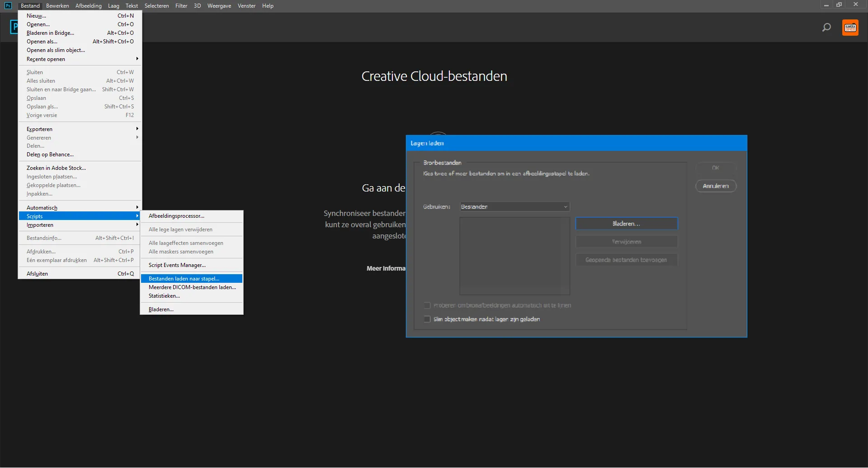Select Bestanden laden naar stapel...
Viewport: 868px width, 468px height.
pos(192,279)
